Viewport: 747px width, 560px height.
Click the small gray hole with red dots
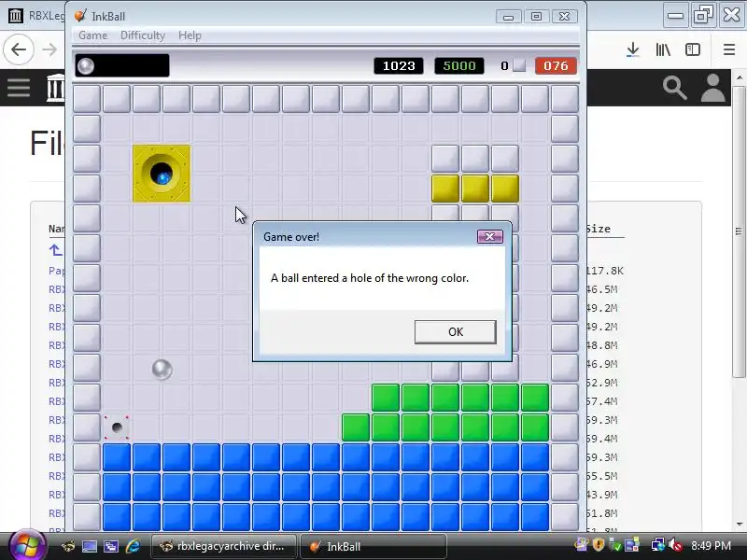tap(117, 427)
